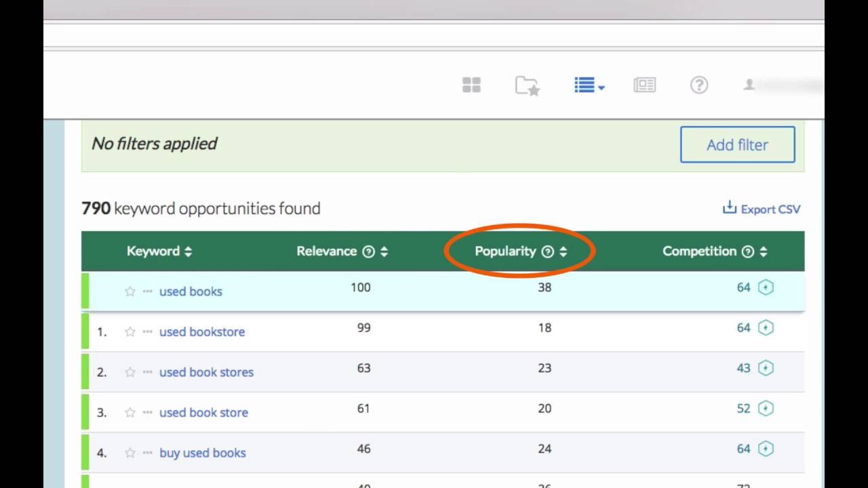Viewport: 868px width, 488px height.
Task: Open the 'used book store' keyword link
Action: pyautogui.click(x=203, y=412)
